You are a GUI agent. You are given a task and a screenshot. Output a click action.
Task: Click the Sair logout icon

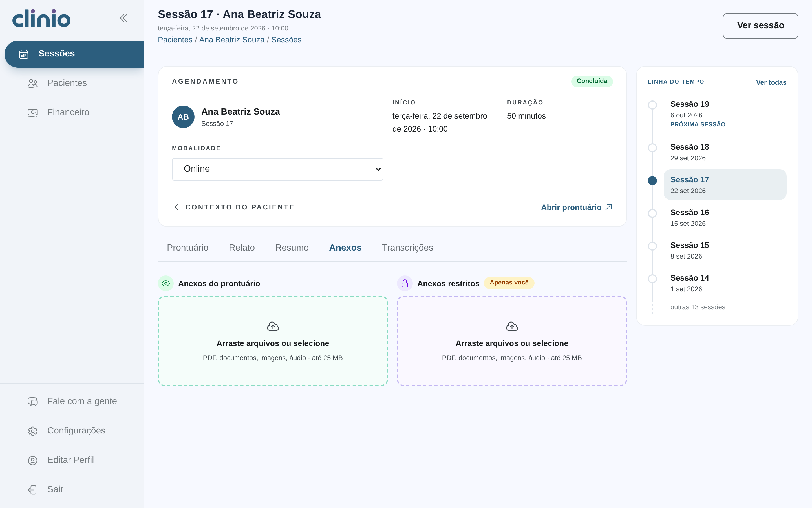tap(32, 490)
